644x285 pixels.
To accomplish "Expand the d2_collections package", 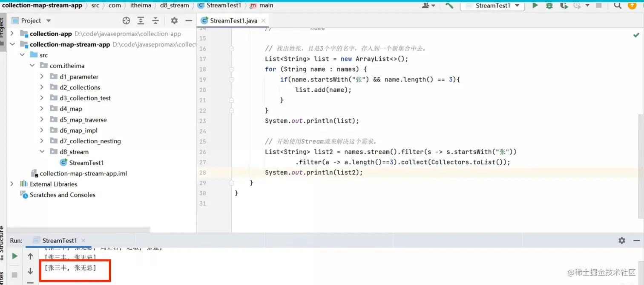I will (42, 87).
